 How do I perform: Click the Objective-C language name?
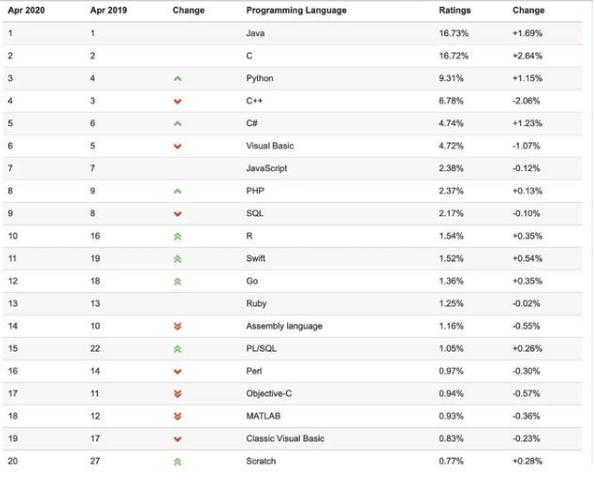269,393
